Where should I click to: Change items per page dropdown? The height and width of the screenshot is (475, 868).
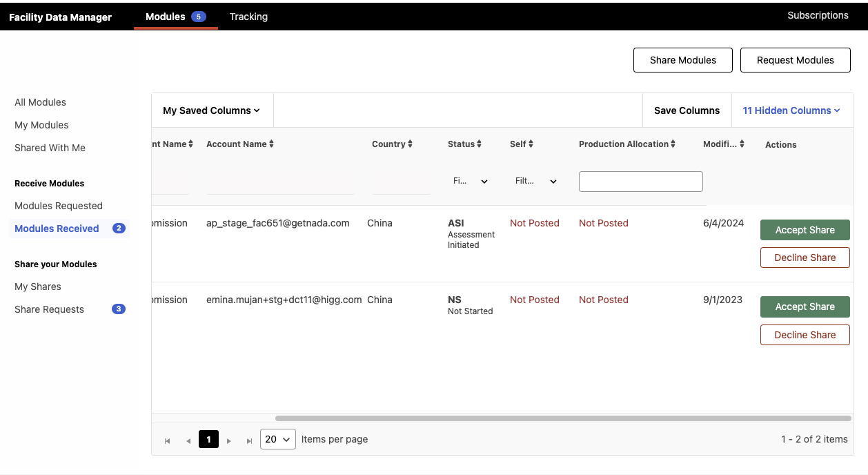pos(278,439)
